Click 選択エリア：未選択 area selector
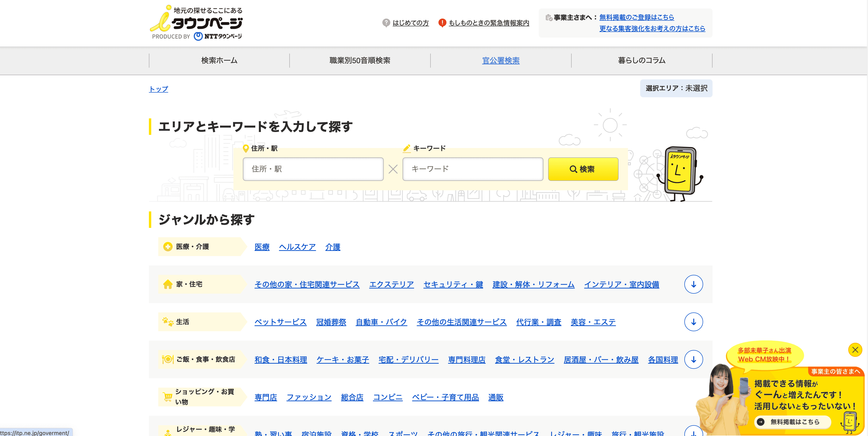 (676, 88)
